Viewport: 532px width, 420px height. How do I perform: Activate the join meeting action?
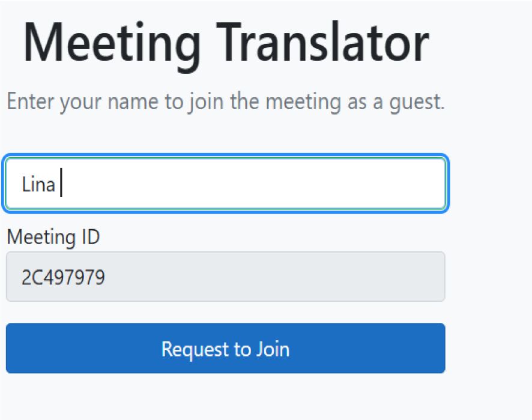[225, 349]
